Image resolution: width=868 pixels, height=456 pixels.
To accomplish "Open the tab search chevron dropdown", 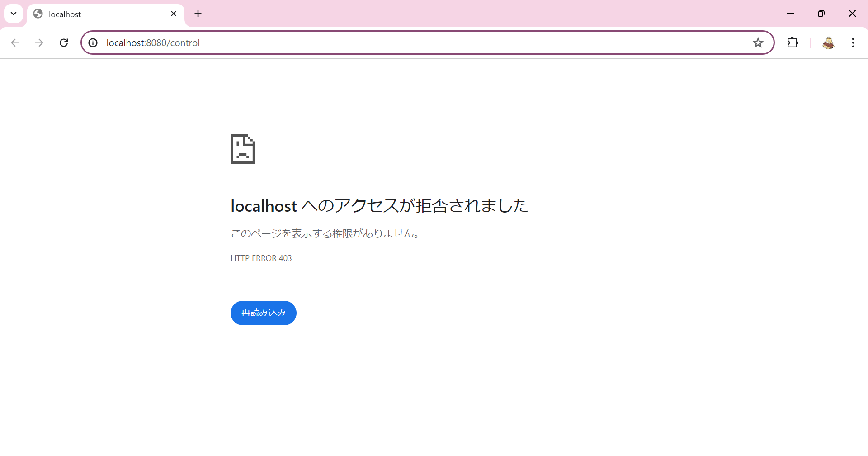I will pos(13,14).
